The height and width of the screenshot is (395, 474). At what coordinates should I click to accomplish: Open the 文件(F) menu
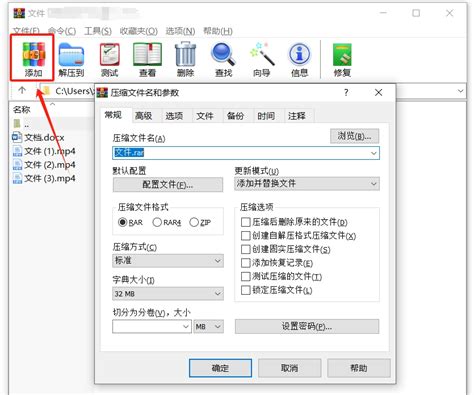(26, 31)
